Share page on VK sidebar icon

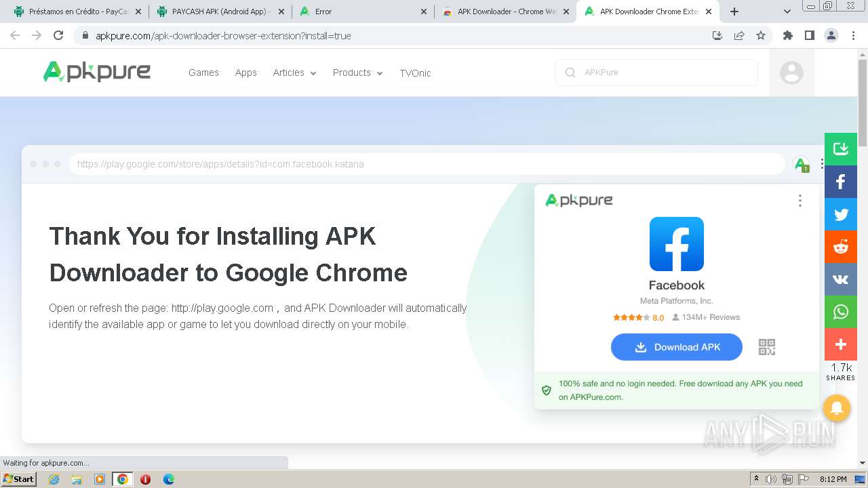click(841, 279)
